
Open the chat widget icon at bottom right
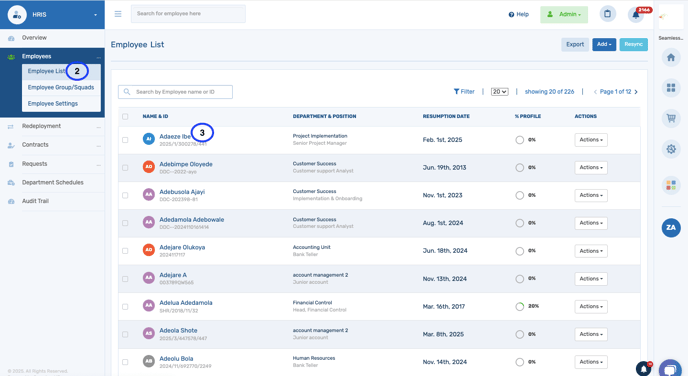coord(670,369)
